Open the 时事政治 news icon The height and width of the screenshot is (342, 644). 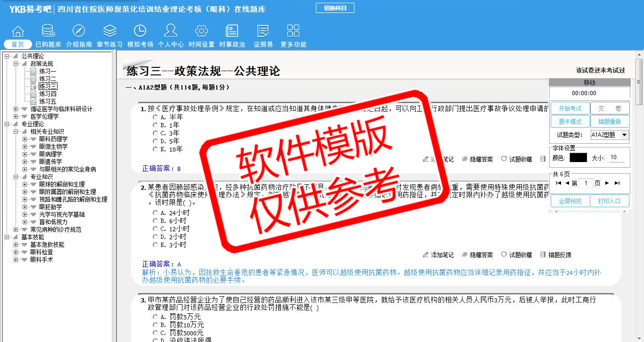pos(232,31)
